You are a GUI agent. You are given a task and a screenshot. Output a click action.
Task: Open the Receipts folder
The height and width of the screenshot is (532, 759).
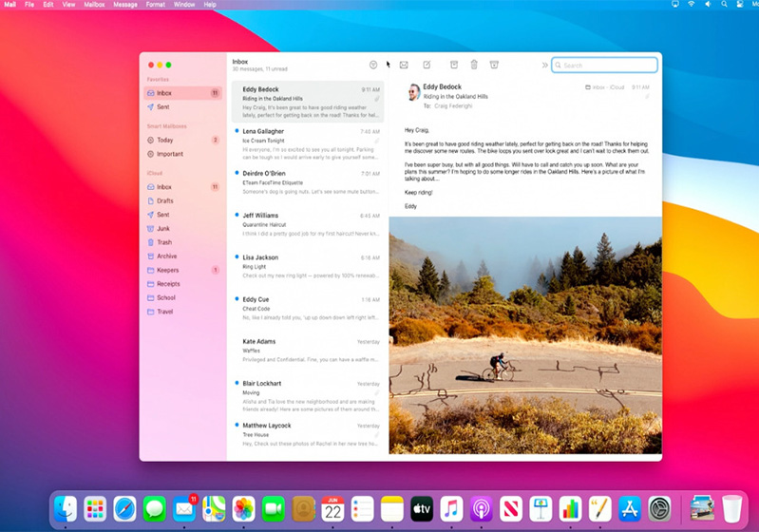183,284
